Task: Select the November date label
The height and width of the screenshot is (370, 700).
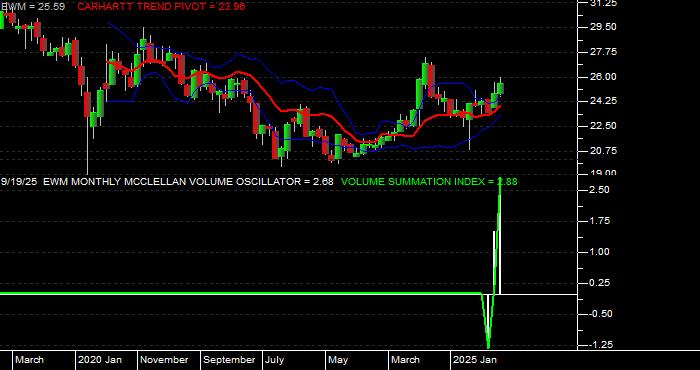Action: coord(164,360)
